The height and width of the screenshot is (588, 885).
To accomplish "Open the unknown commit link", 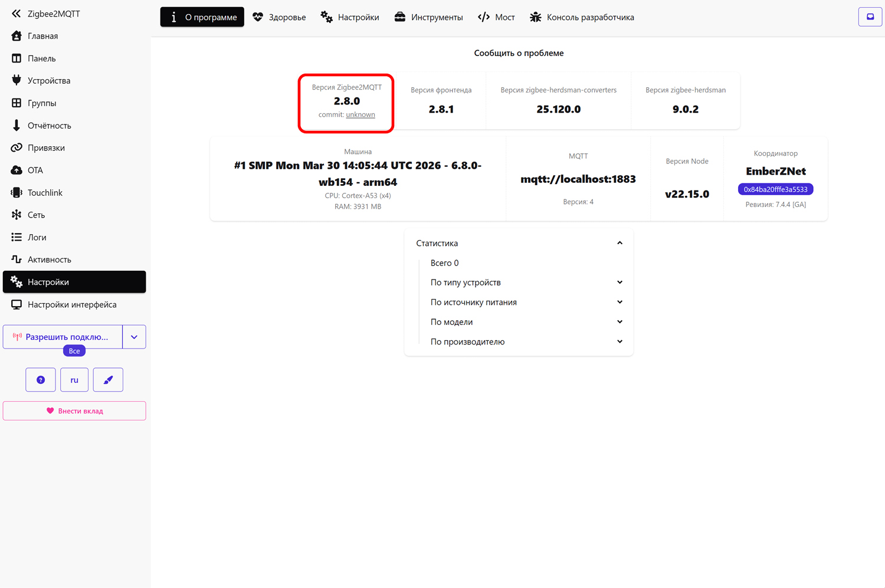I will (x=360, y=114).
